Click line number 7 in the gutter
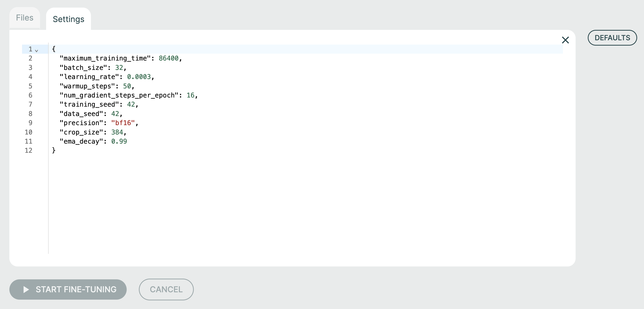 coord(30,104)
